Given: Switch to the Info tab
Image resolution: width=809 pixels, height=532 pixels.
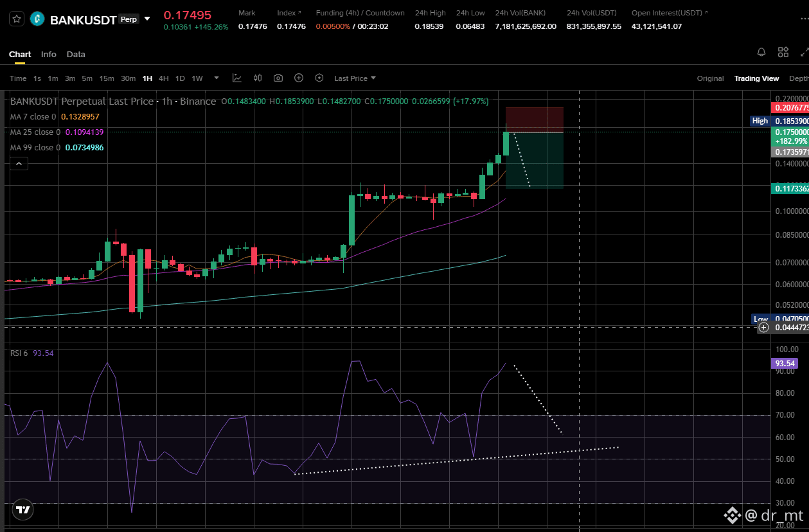Looking at the screenshot, I should coord(49,54).
